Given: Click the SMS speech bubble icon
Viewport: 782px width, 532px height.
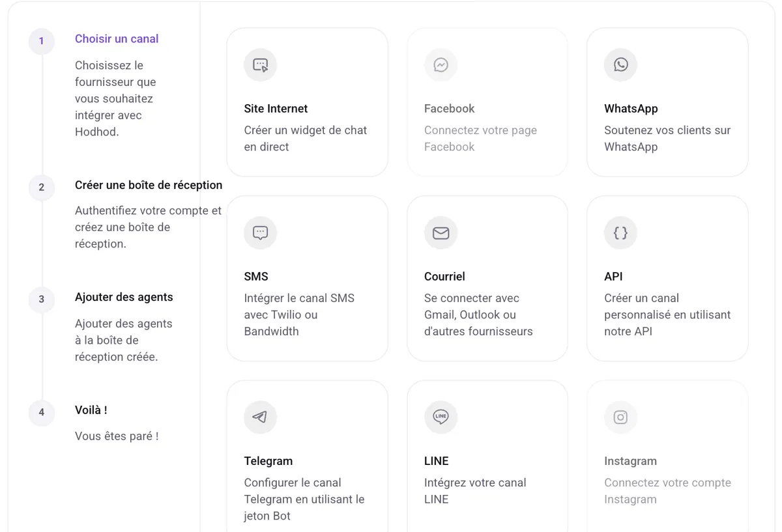Looking at the screenshot, I should click(x=261, y=232).
